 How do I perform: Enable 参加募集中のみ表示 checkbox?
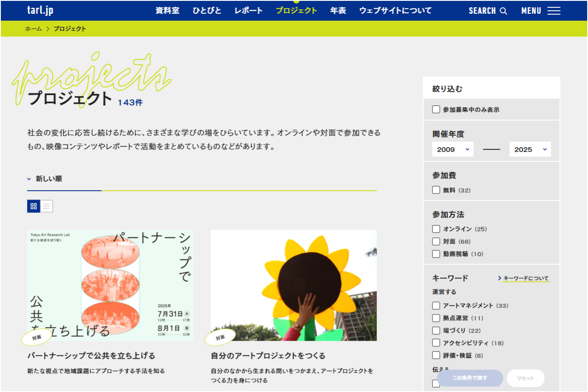pyautogui.click(x=436, y=110)
